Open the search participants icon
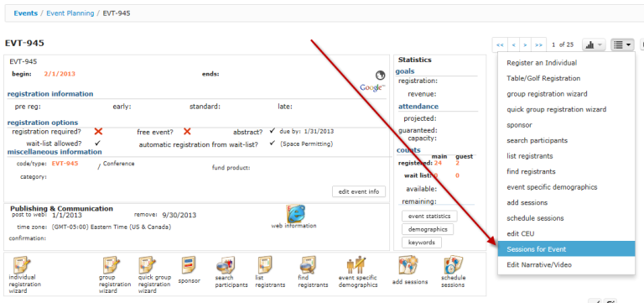Image resolution: width=644 pixels, height=303 pixels. 226,265
